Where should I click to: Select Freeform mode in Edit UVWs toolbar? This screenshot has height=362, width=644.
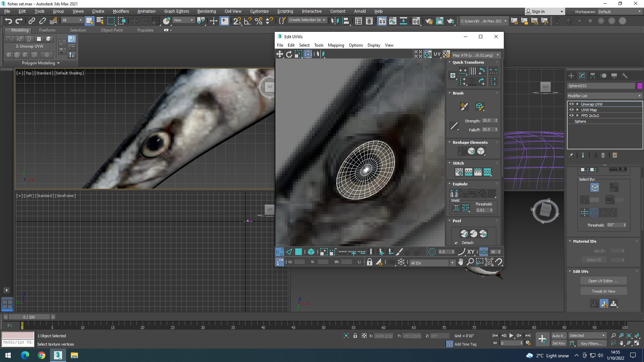pos(308,54)
